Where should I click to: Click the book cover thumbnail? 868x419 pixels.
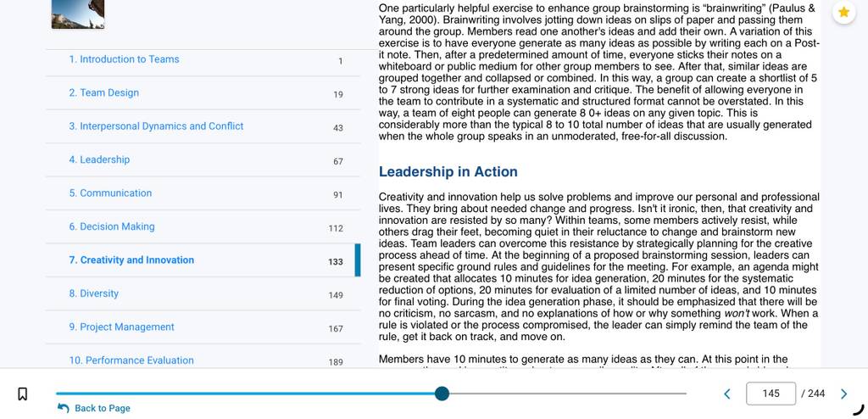[x=77, y=14]
